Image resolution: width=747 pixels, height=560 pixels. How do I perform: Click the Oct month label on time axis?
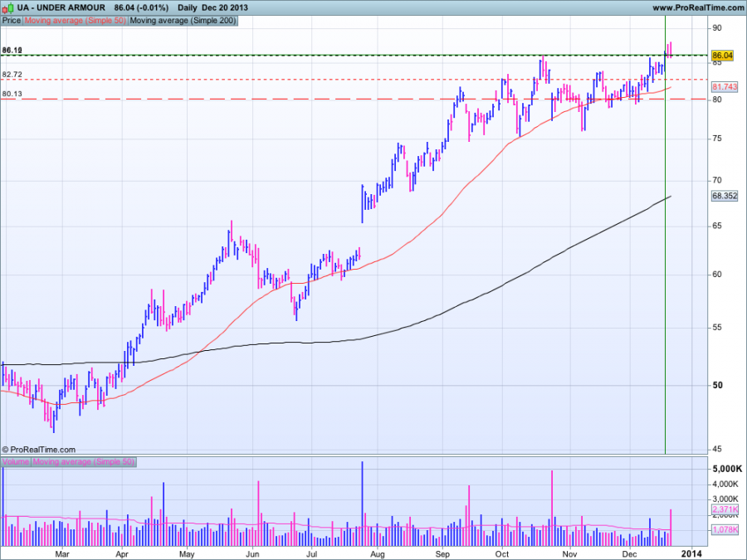501,554
